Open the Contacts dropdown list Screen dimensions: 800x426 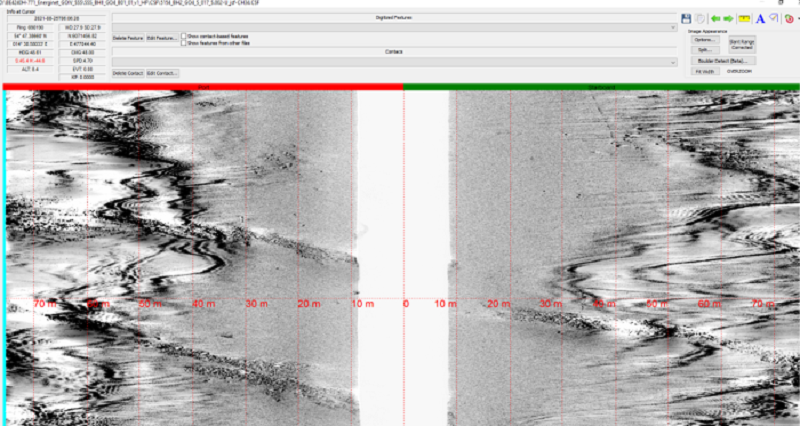pyautogui.click(x=675, y=62)
